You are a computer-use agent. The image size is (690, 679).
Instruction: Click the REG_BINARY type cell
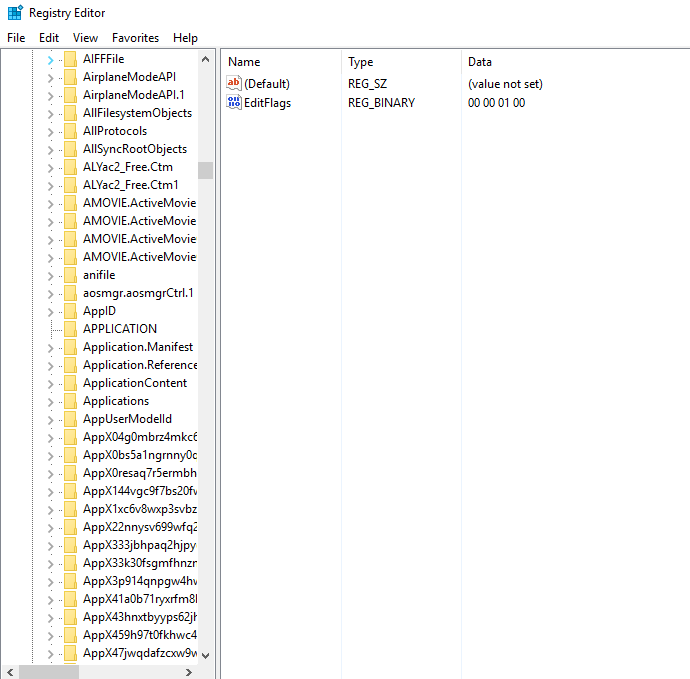point(382,103)
